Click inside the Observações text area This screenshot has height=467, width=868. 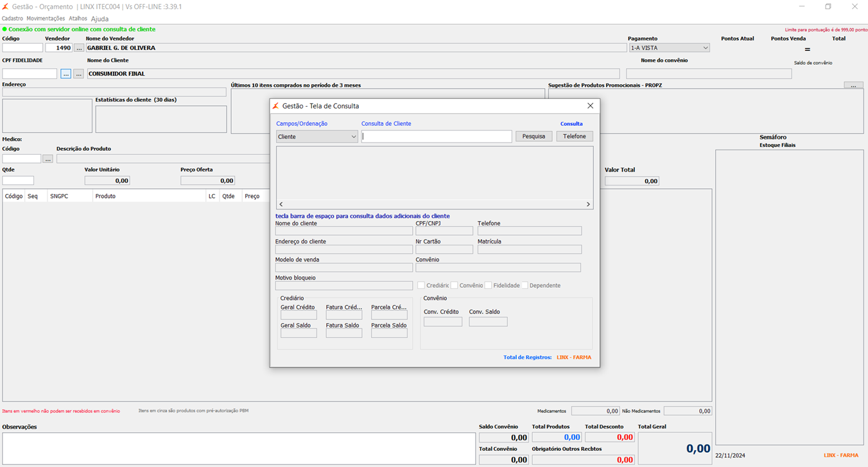tap(239, 448)
